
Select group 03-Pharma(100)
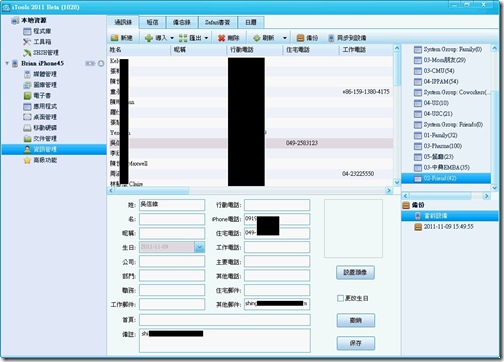pos(438,146)
